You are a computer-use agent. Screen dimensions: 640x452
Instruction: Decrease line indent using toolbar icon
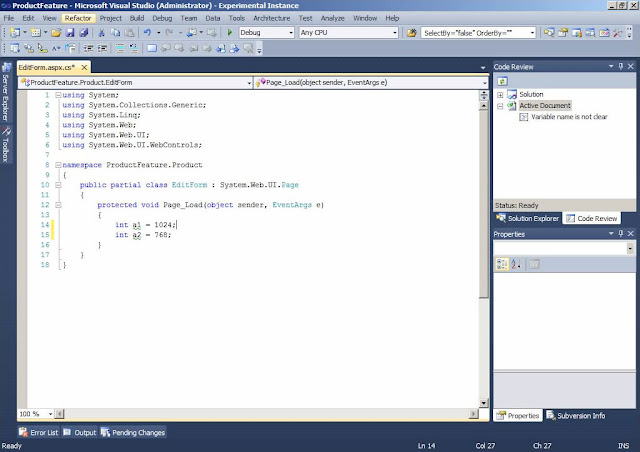point(88,49)
